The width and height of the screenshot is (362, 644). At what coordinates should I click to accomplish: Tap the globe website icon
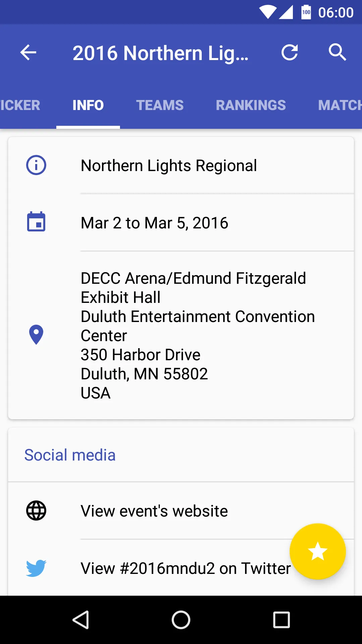[36, 511]
